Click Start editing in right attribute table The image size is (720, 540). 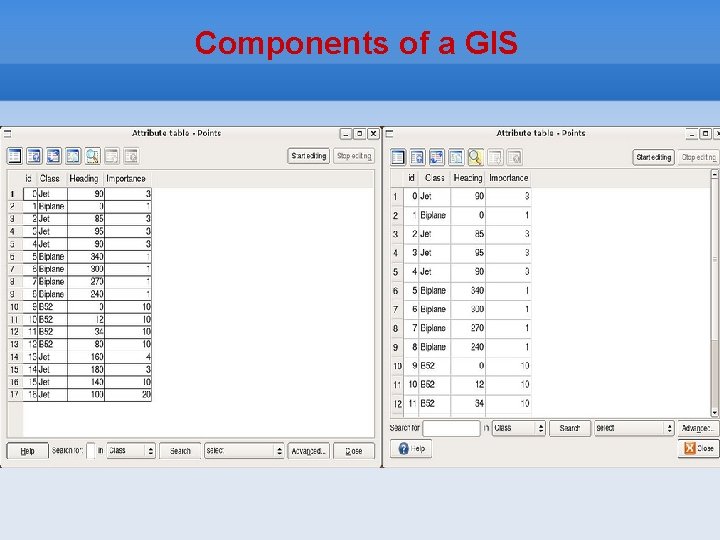click(x=653, y=157)
